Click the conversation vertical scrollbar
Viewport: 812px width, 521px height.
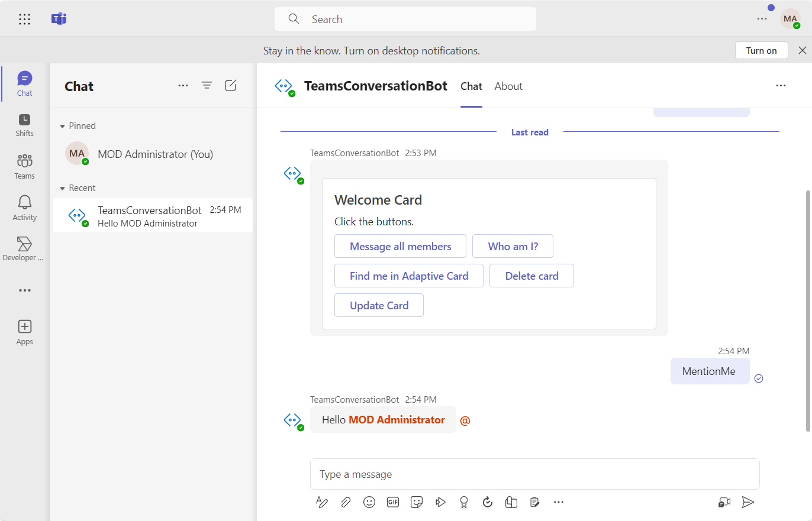(808, 310)
